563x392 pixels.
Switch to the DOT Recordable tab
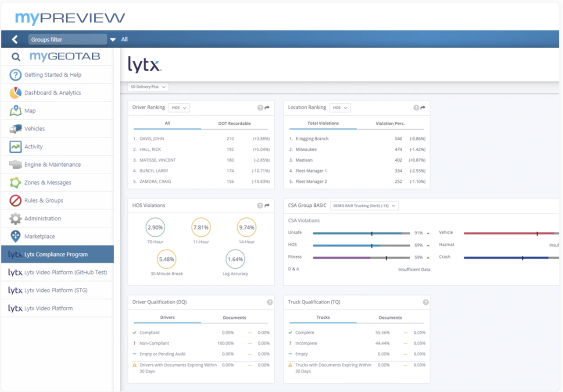coord(234,123)
